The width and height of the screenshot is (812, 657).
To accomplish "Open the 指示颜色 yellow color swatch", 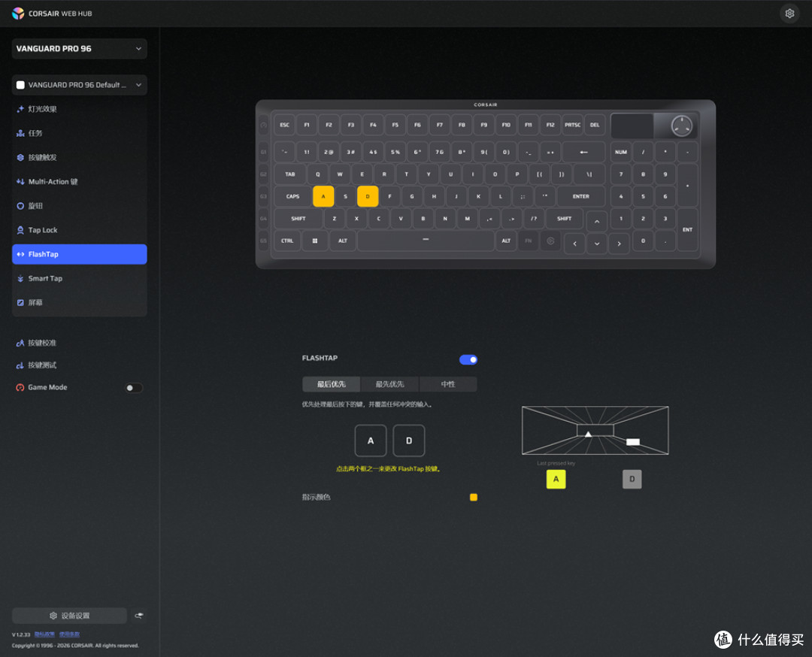I will pos(474,498).
